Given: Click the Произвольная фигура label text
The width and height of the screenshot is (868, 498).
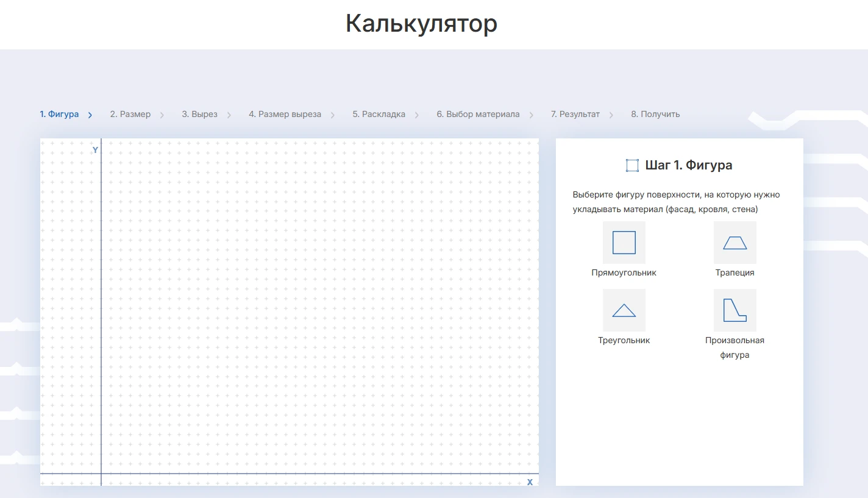Looking at the screenshot, I should click(x=735, y=347).
